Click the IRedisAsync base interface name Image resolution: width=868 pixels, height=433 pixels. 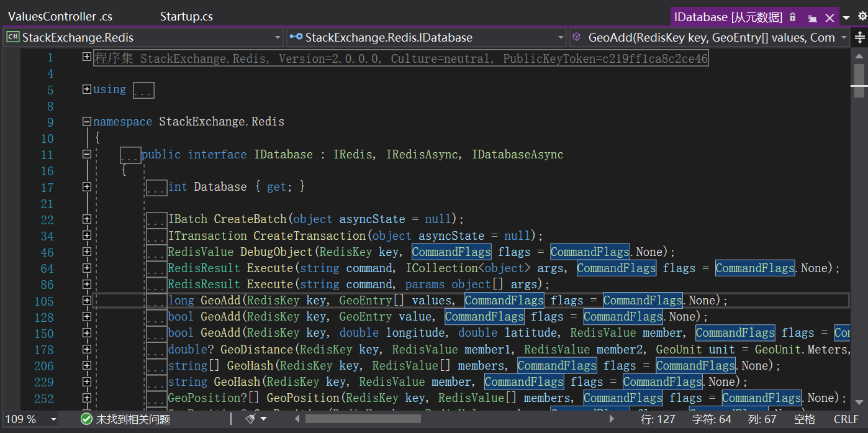[423, 155]
